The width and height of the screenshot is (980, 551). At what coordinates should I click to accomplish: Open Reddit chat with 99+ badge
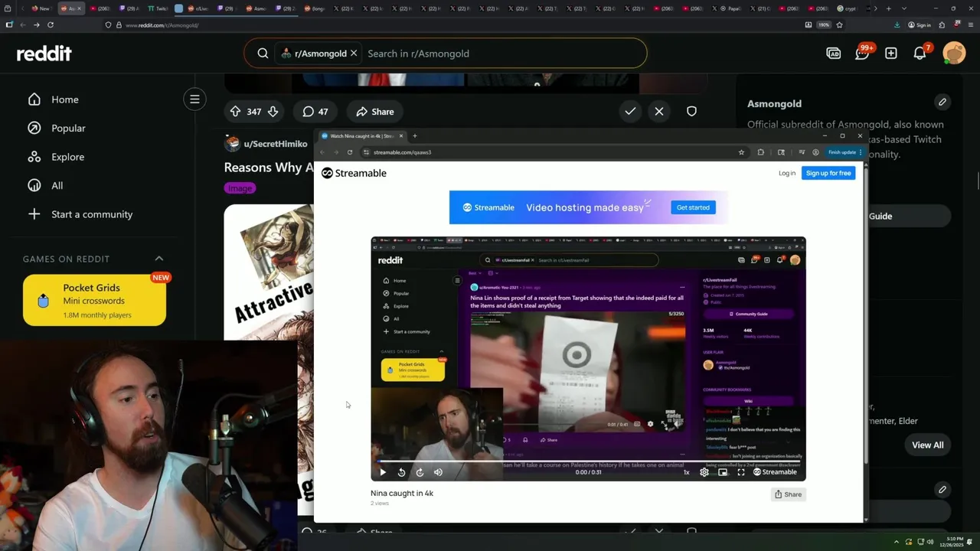(x=863, y=53)
